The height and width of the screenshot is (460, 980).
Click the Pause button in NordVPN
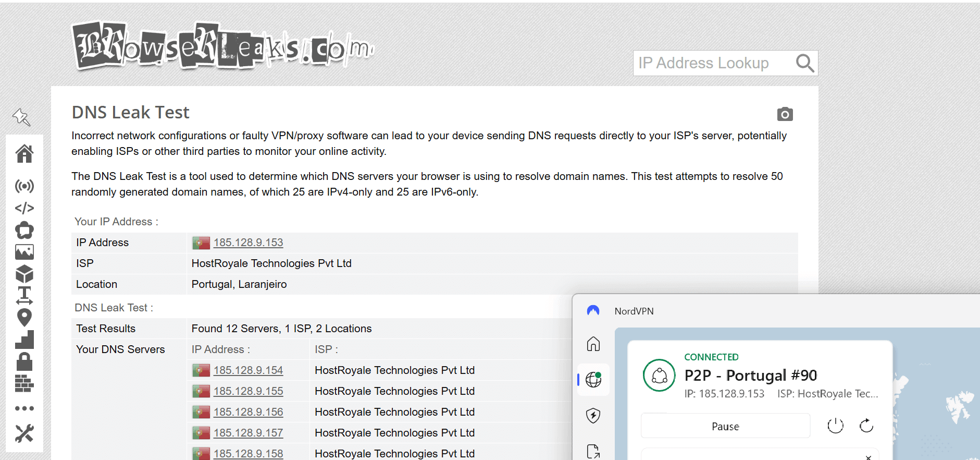click(725, 426)
